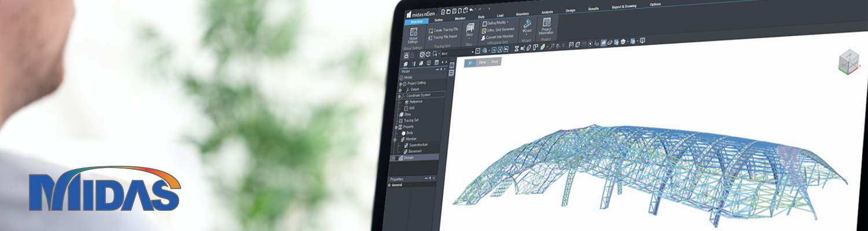Open the Load ribbon tab
The height and width of the screenshot is (231, 868).
tap(500, 16)
